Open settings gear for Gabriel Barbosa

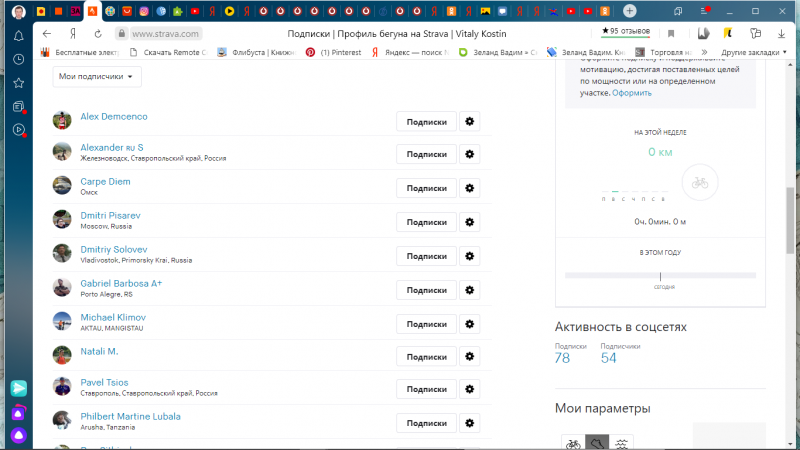coord(469,290)
